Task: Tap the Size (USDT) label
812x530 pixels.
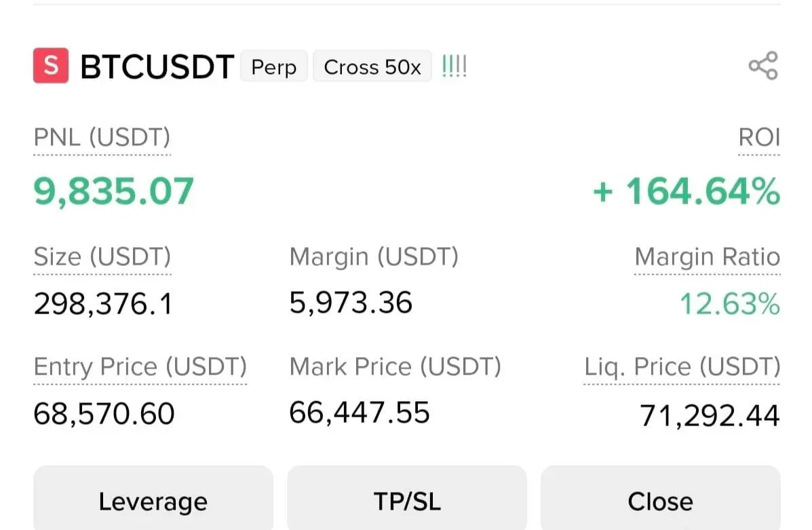Action: pos(102,257)
